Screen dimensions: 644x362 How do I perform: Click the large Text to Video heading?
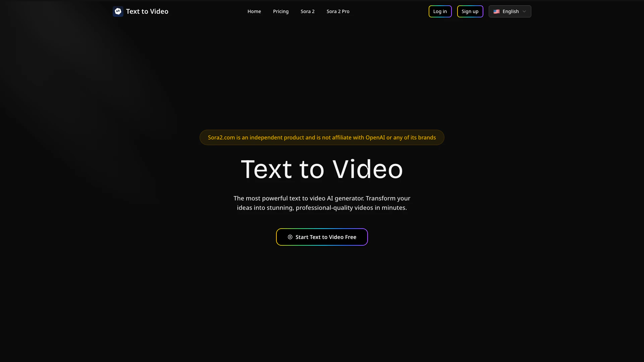click(322, 169)
